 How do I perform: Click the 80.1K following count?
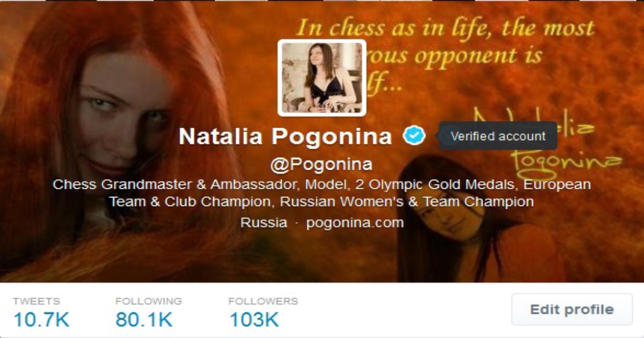pos(144,320)
